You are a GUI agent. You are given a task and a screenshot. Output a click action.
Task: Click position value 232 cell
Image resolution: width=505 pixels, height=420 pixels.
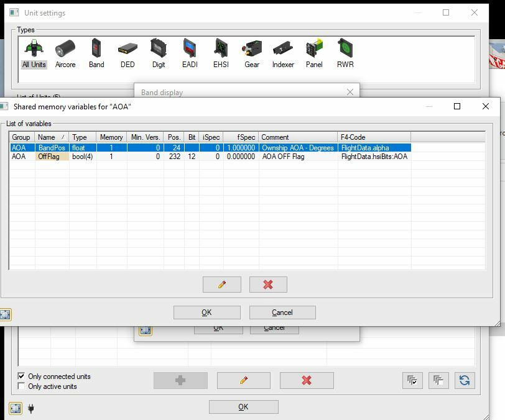click(174, 157)
